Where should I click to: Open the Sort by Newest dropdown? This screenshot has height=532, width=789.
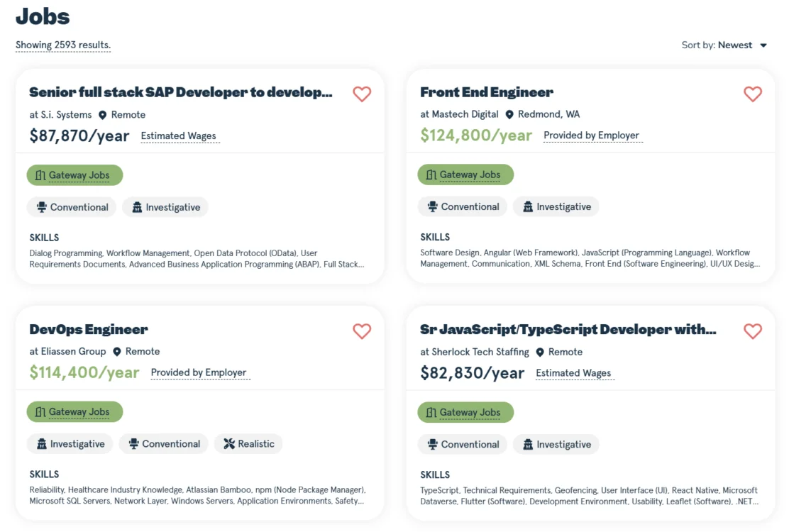tap(724, 45)
